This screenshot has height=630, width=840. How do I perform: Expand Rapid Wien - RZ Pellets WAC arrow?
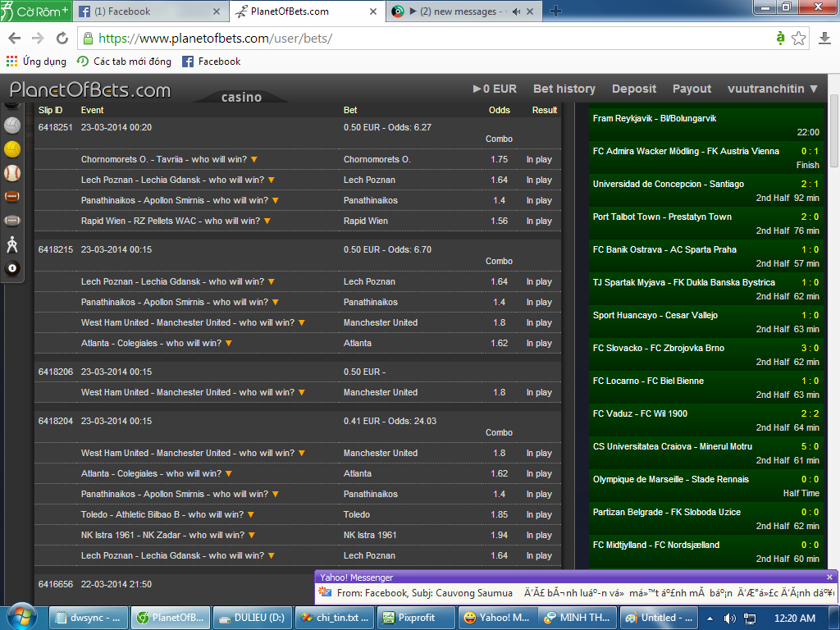[x=267, y=221]
